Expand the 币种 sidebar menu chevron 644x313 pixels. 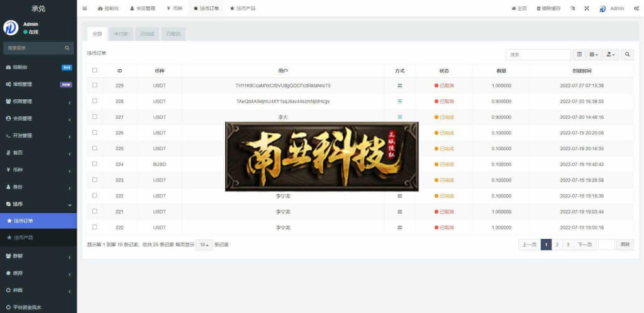[69, 171]
